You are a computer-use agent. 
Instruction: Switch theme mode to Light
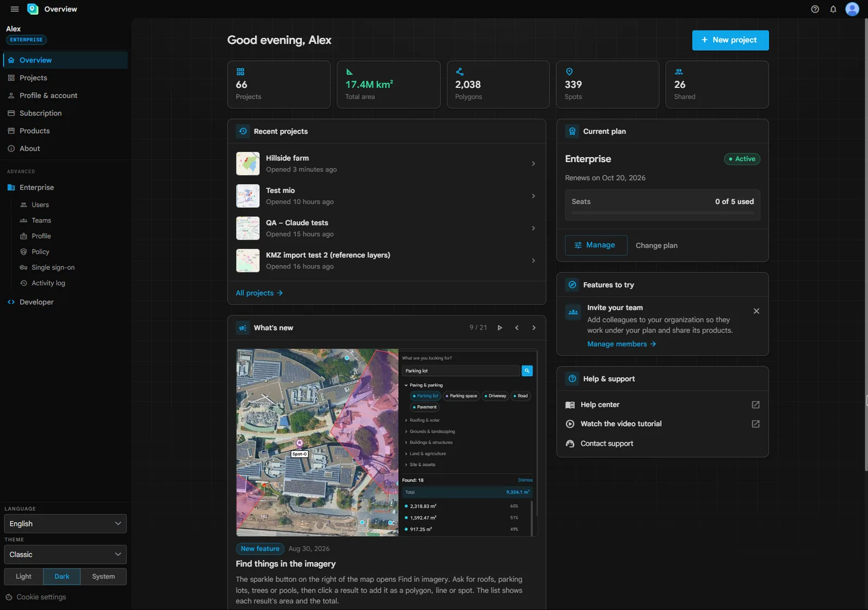(x=23, y=576)
